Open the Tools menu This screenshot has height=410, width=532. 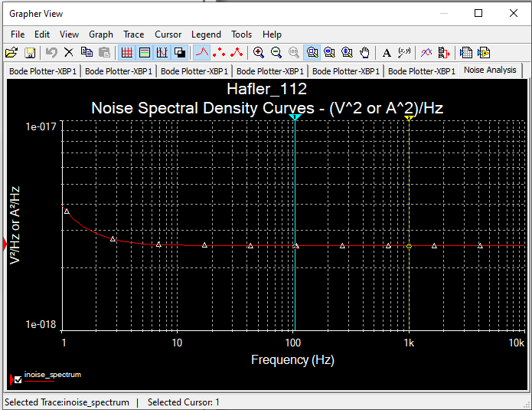(x=242, y=34)
